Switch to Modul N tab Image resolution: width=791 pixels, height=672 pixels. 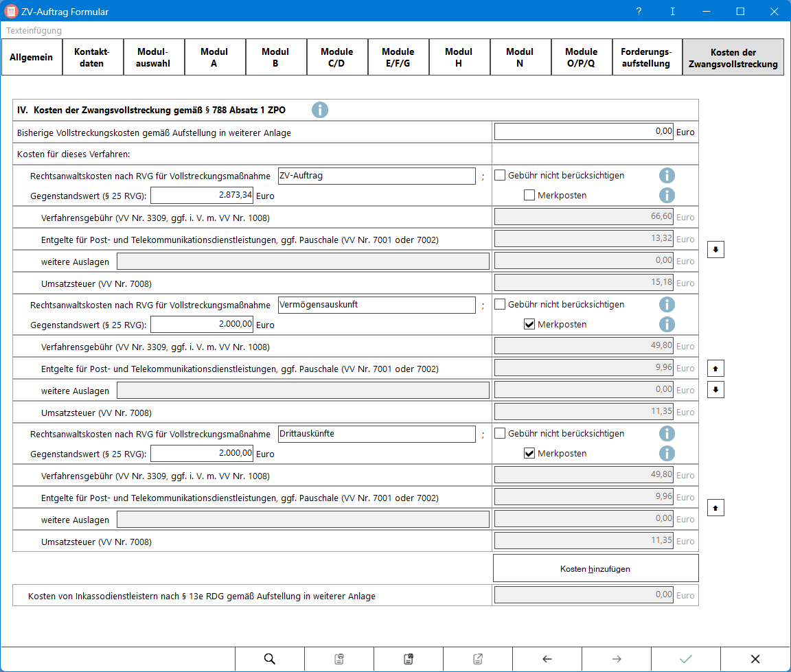[x=520, y=57]
